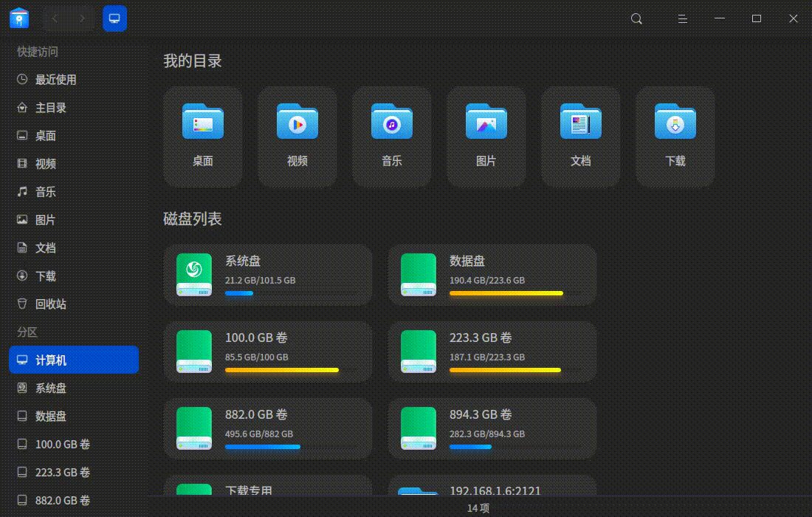Click the 187.1 GB/223.3 GB text
This screenshot has width=812, height=517.
(x=486, y=357)
